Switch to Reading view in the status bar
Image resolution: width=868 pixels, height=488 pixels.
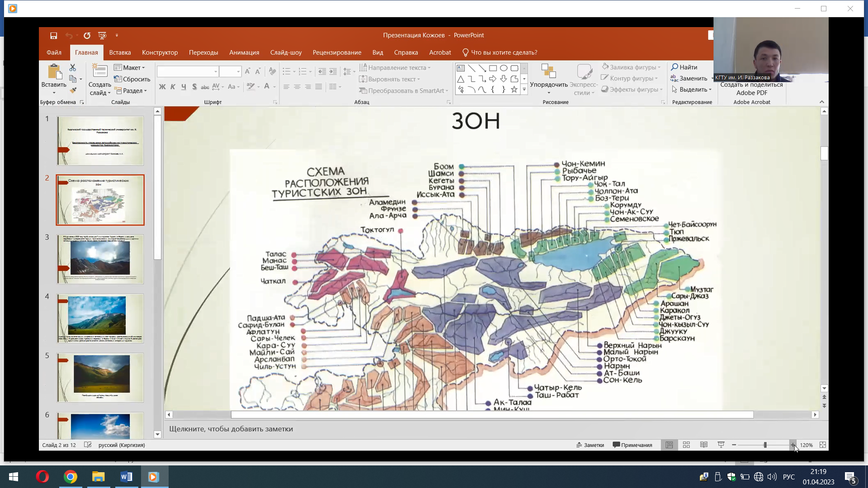pyautogui.click(x=704, y=445)
